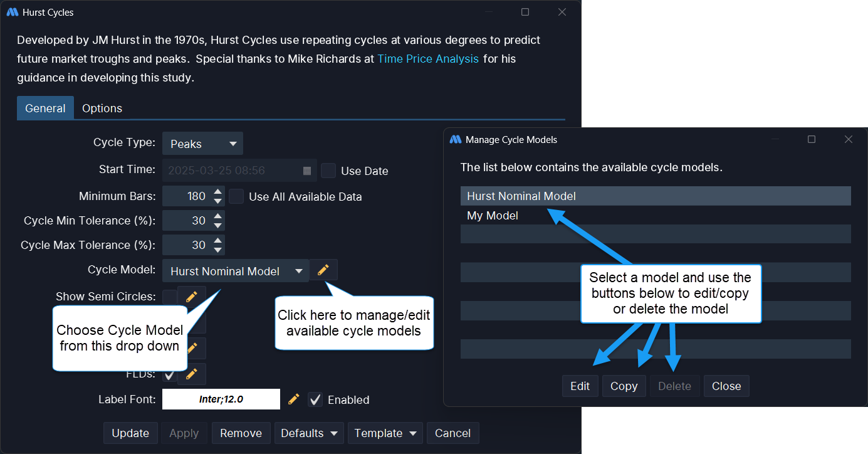Click the Update button
The width and height of the screenshot is (868, 454).
point(130,433)
